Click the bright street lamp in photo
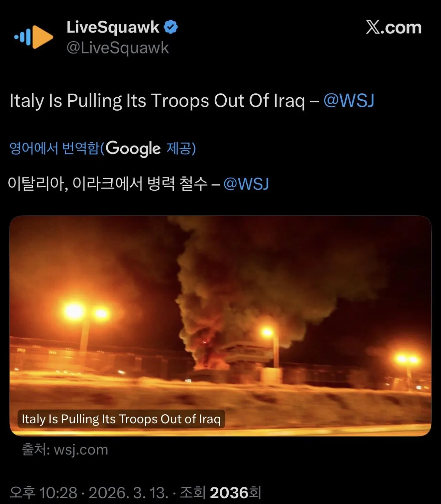This screenshot has width=441, height=504. point(74,312)
